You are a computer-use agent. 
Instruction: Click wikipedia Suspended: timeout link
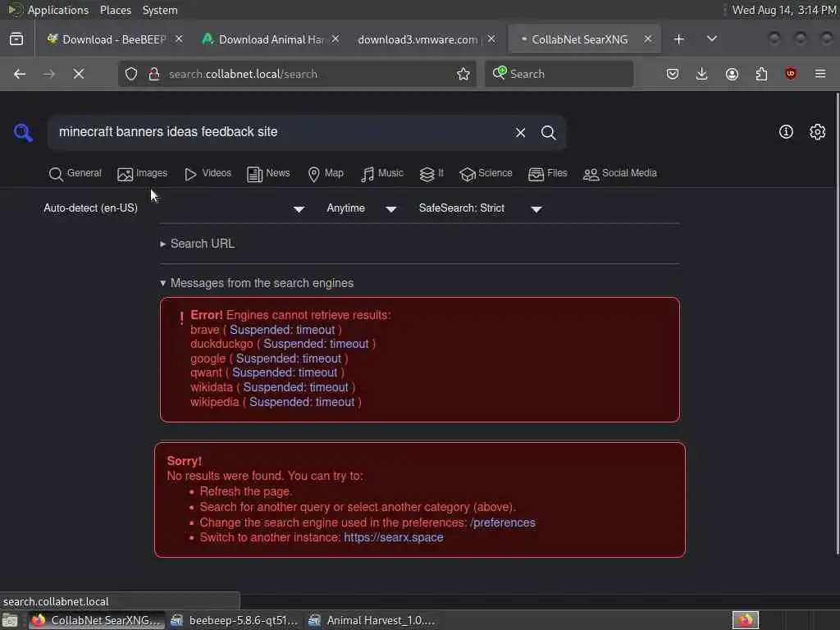(x=302, y=402)
